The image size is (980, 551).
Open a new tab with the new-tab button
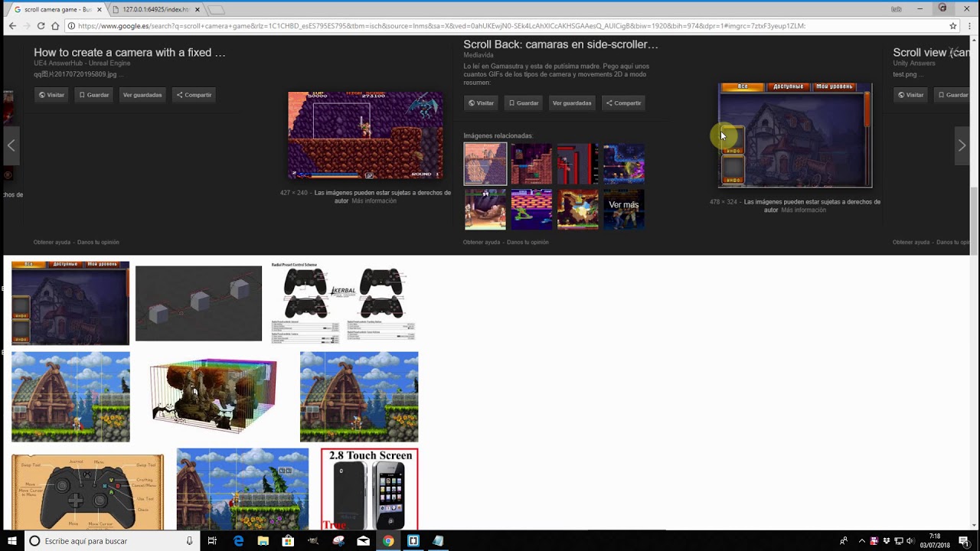pos(216,10)
